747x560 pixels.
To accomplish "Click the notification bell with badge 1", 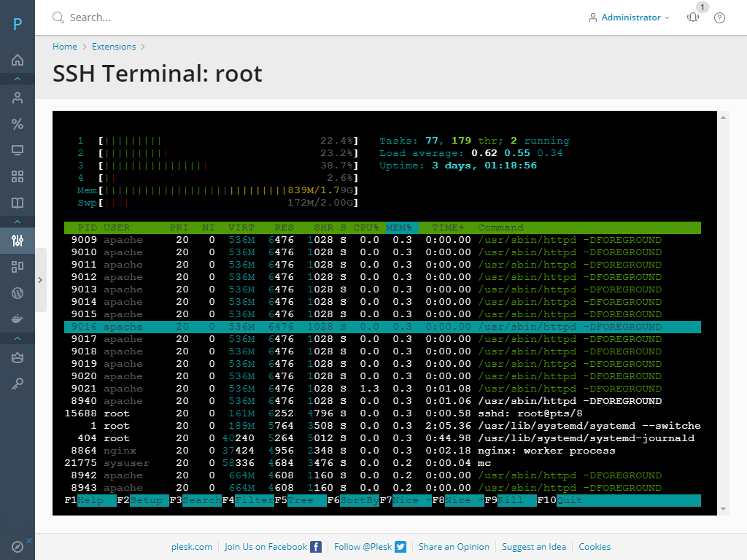I will 692,17.
